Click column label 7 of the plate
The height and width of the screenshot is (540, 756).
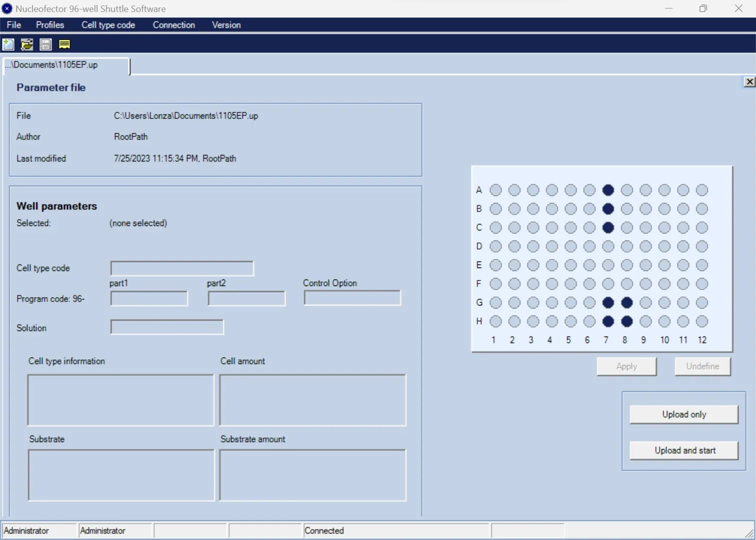click(x=606, y=340)
